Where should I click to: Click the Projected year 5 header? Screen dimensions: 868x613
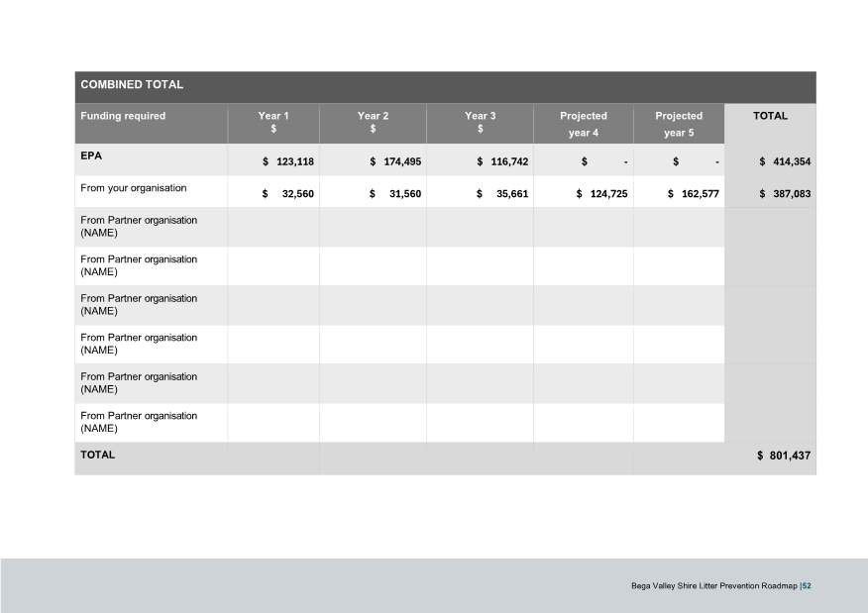click(679, 124)
